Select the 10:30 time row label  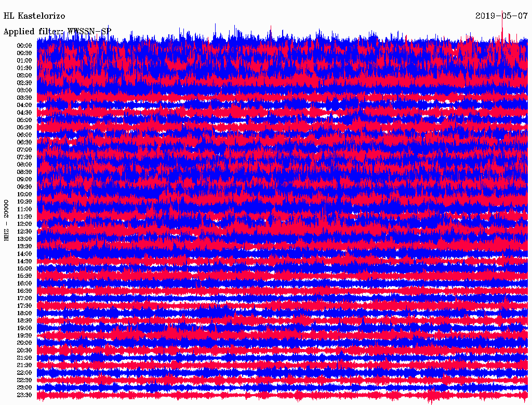point(24,202)
